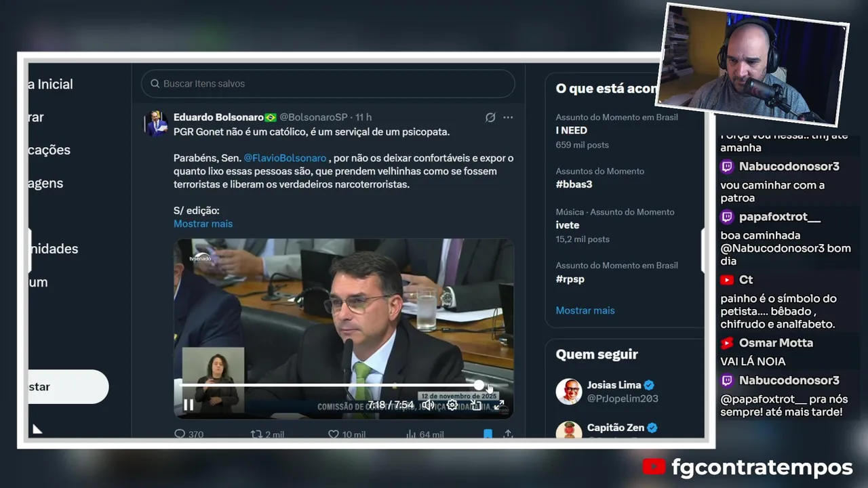
Task: Open the Premium nav item
Action: coord(39,282)
